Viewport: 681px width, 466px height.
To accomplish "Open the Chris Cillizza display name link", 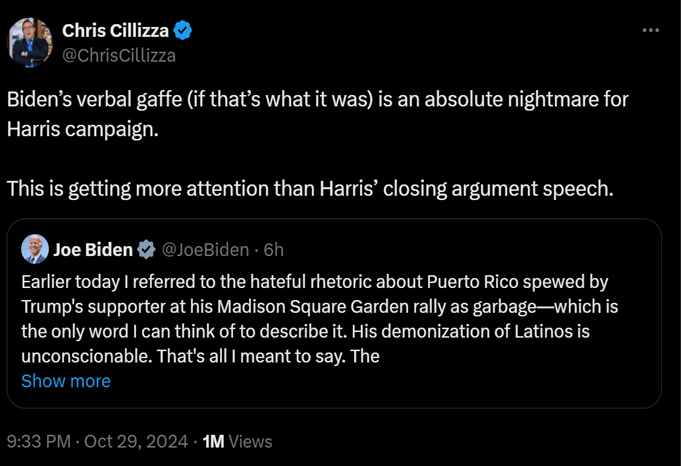I will [115, 31].
